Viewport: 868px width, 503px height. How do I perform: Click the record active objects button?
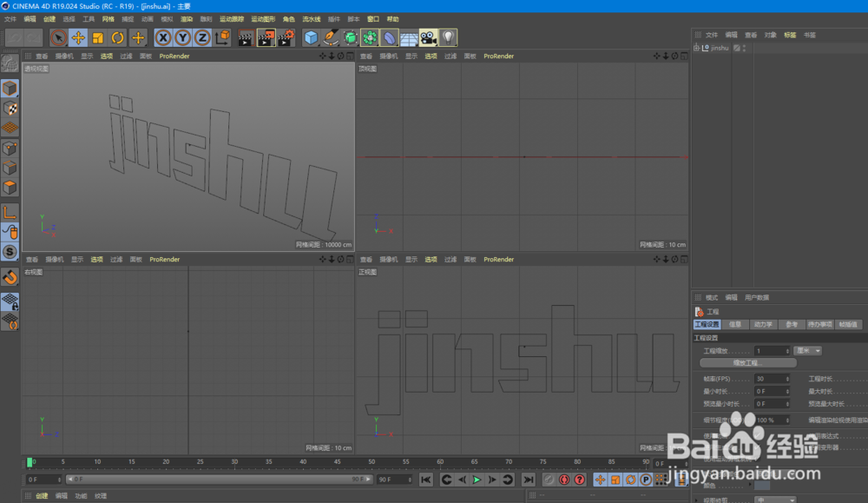(549, 480)
